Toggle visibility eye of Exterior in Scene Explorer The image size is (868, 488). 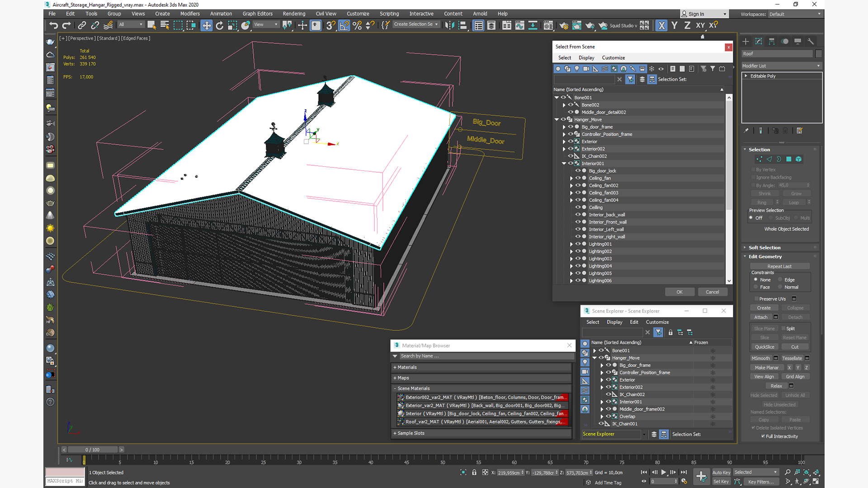(609, 380)
